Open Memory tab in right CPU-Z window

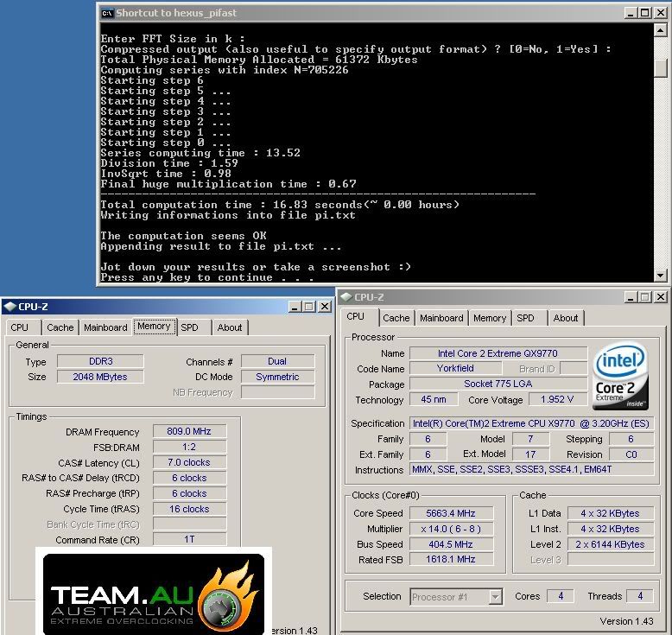[x=490, y=318]
